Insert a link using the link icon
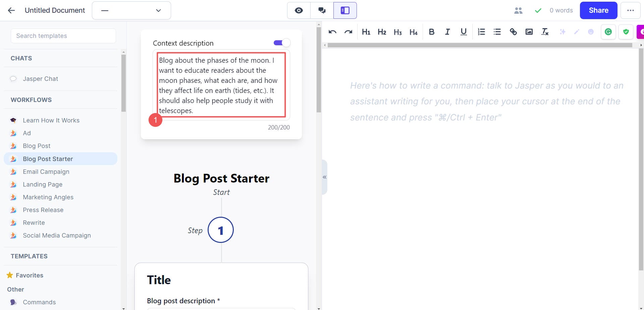644x310 pixels. pos(513,32)
